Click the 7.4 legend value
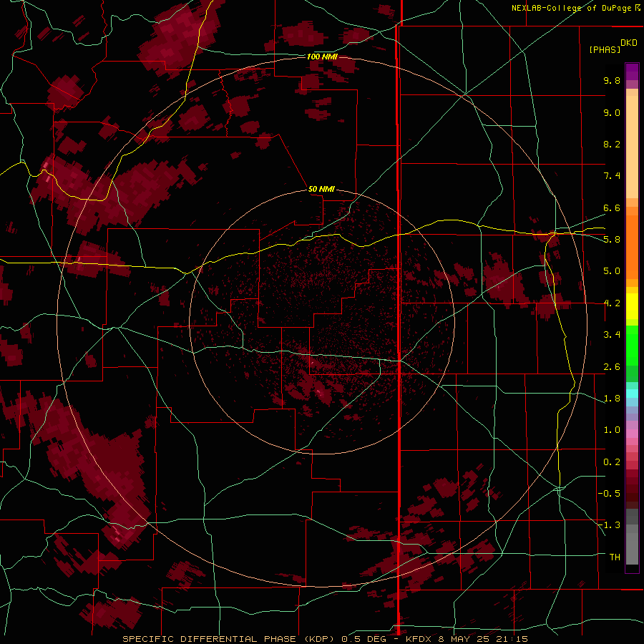The height and width of the screenshot is (644, 644). [x=612, y=176]
